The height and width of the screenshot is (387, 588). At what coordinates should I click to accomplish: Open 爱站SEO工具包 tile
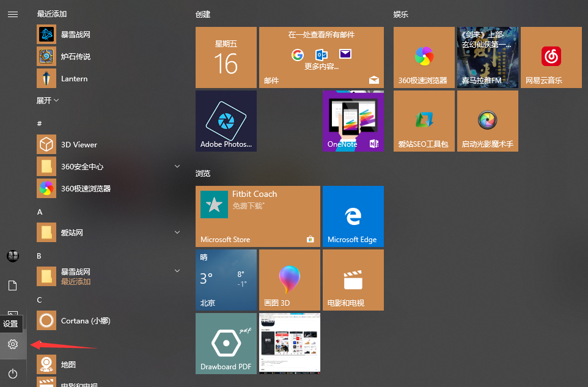coord(424,121)
